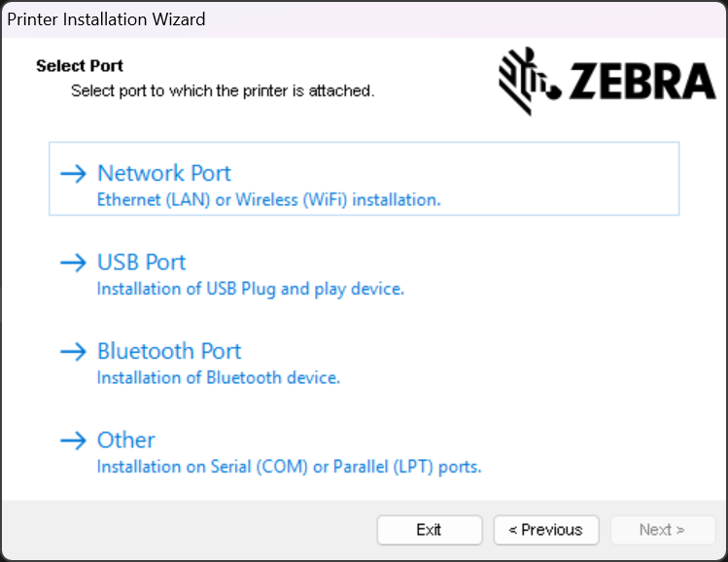Click the 'Select port to which' instruction text
This screenshot has height=562, width=728.
tap(223, 90)
